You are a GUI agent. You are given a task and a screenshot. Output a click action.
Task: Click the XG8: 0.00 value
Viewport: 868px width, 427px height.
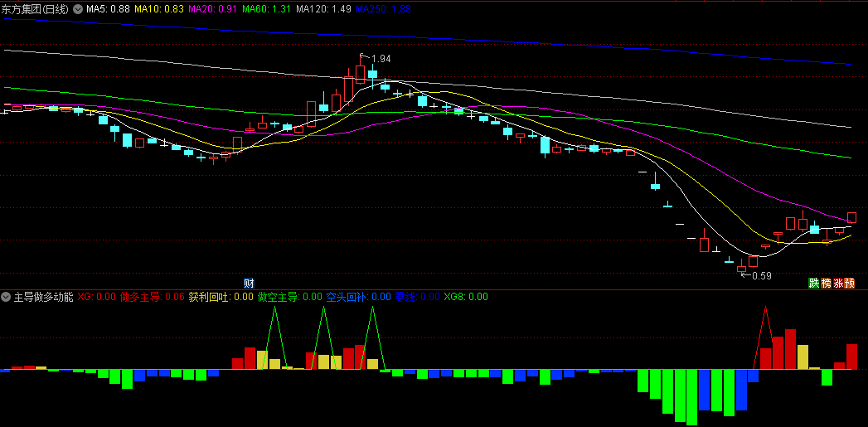pyautogui.click(x=466, y=297)
